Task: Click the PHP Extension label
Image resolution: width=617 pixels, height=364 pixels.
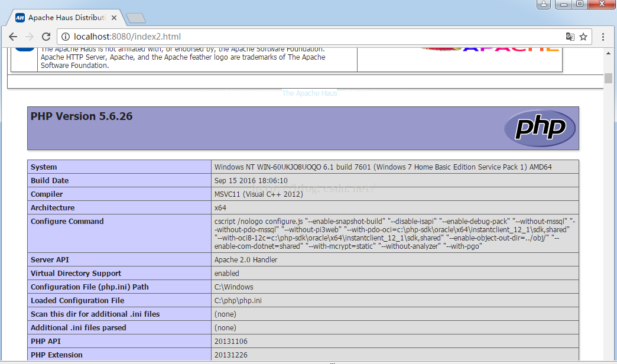Action: click(x=56, y=355)
